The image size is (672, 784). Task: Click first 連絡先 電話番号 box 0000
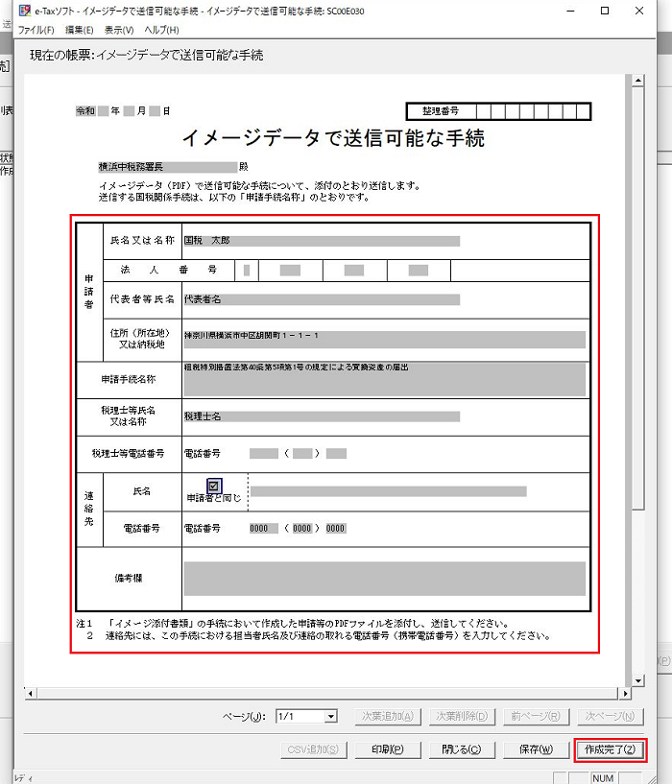click(x=264, y=529)
